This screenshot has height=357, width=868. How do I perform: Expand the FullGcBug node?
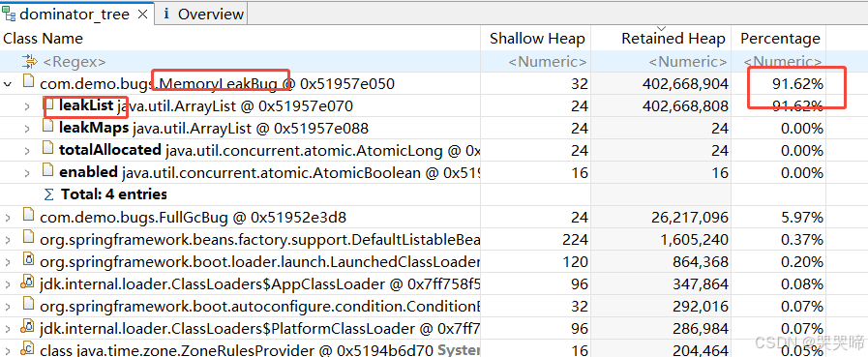coord(7,218)
